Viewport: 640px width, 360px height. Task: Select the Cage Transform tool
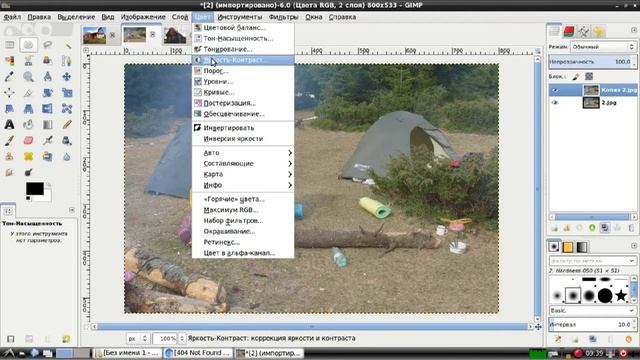67,109
